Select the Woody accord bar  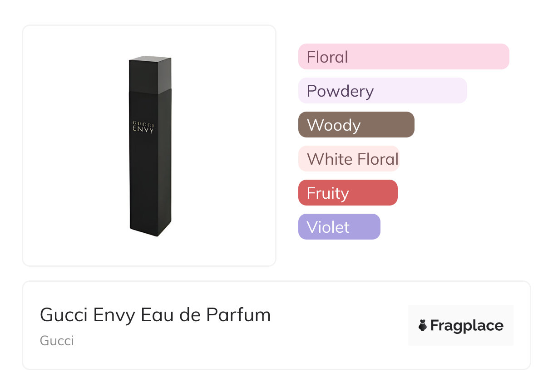[356, 125]
